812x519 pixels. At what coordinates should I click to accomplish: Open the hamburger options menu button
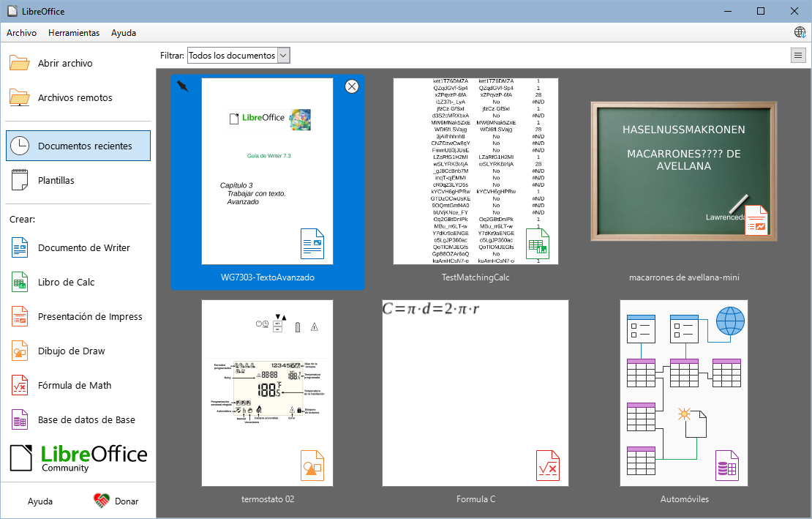pyautogui.click(x=798, y=56)
